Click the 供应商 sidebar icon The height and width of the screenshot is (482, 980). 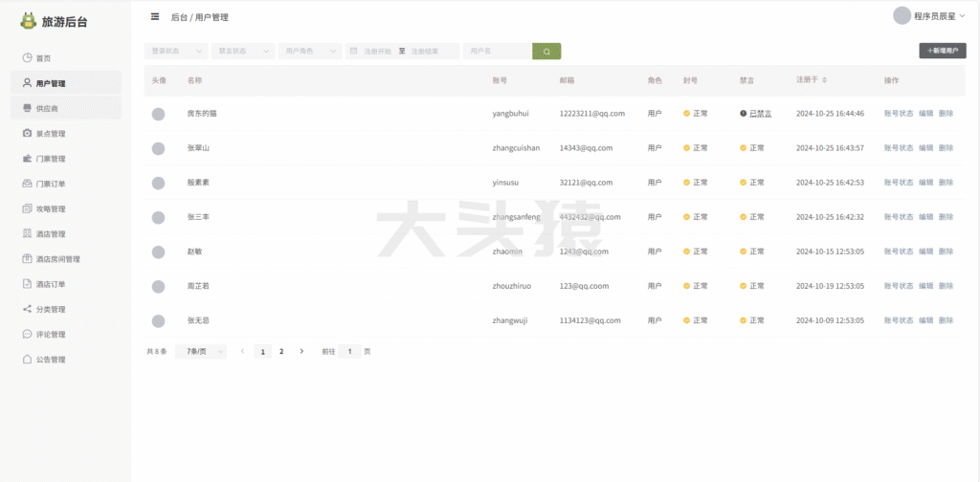27,108
